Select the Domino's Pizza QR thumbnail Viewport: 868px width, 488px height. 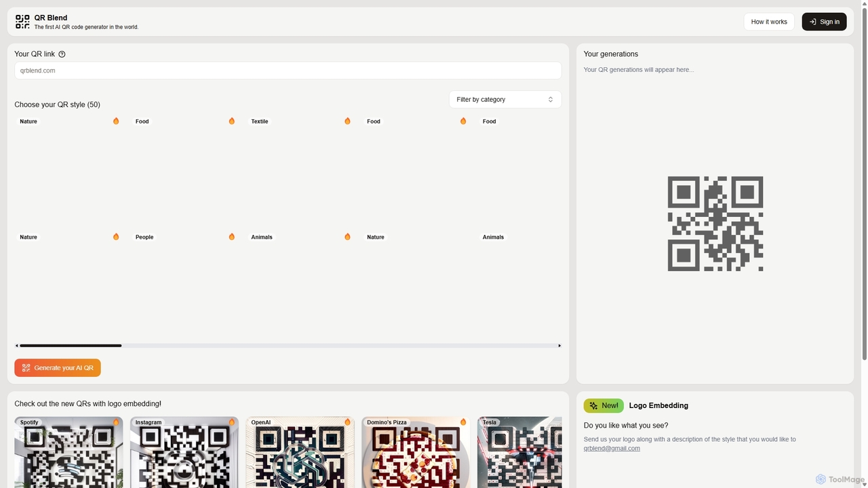click(x=416, y=452)
